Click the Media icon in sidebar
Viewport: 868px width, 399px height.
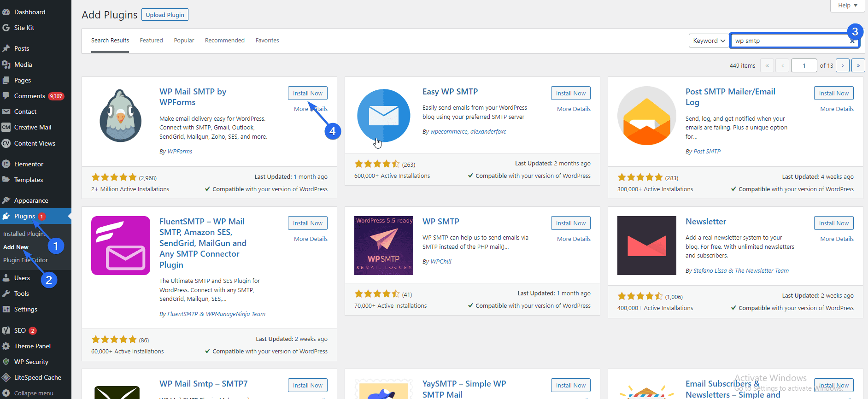(x=6, y=65)
